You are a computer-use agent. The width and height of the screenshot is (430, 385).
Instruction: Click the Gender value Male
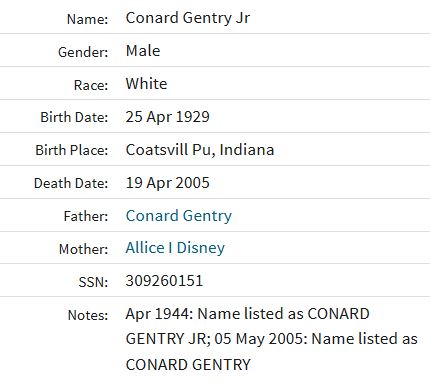coord(143,51)
